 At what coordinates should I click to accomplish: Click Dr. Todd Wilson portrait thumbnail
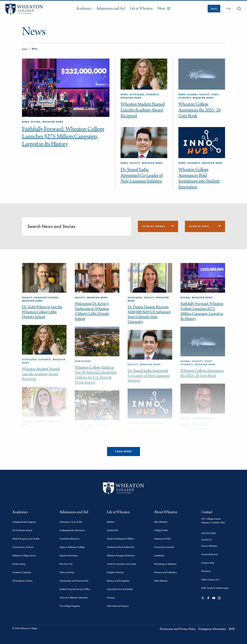pos(44,278)
